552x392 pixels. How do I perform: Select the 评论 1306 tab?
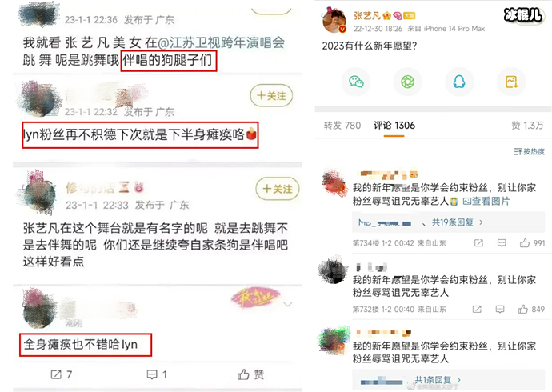coord(394,126)
